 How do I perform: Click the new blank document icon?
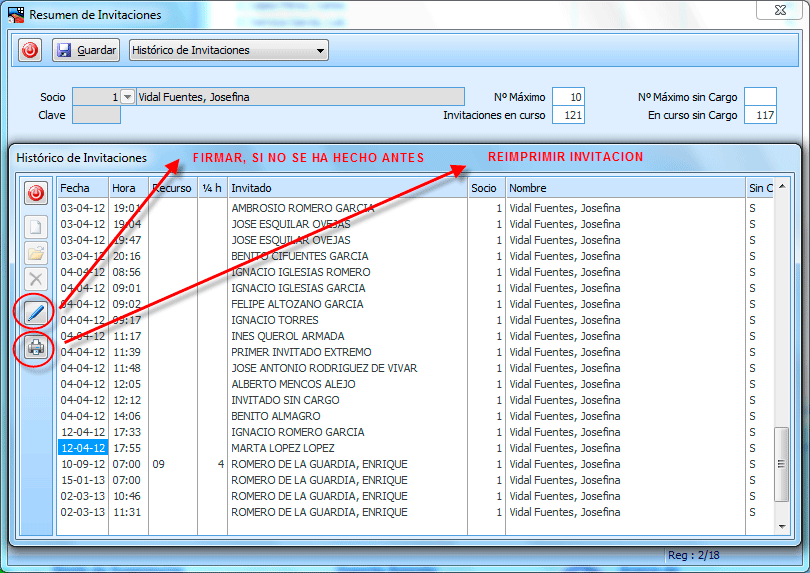coord(36,227)
